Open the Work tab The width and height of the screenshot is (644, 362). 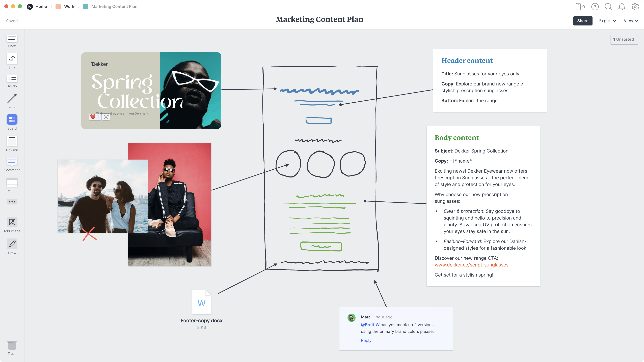coord(69,6)
